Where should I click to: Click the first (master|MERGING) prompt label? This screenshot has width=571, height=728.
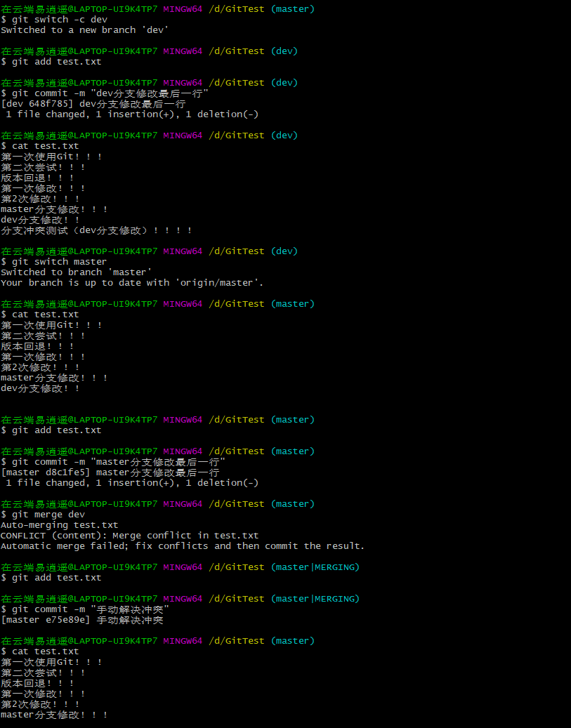pyautogui.click(x=315, y=567)
